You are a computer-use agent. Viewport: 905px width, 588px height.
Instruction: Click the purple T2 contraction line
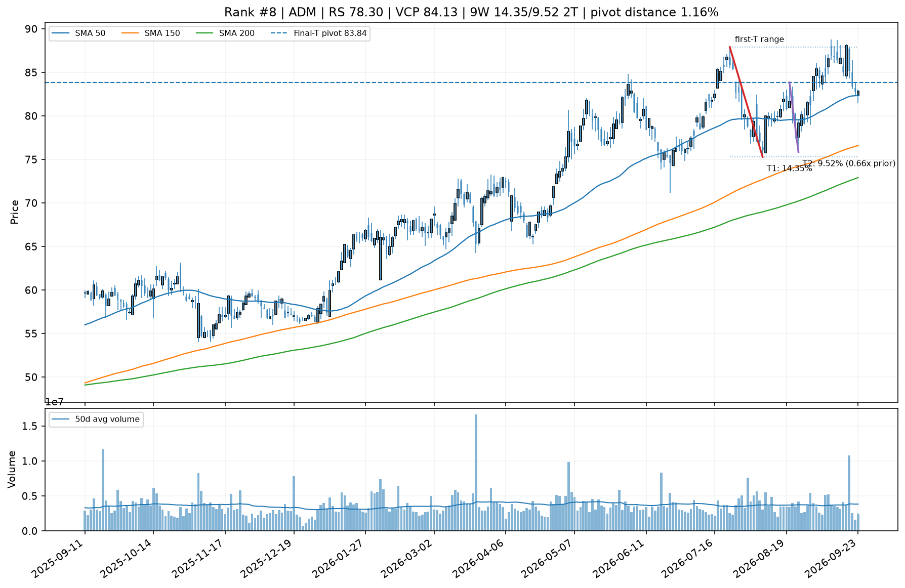pyautogui.click(x=794, y=117)
